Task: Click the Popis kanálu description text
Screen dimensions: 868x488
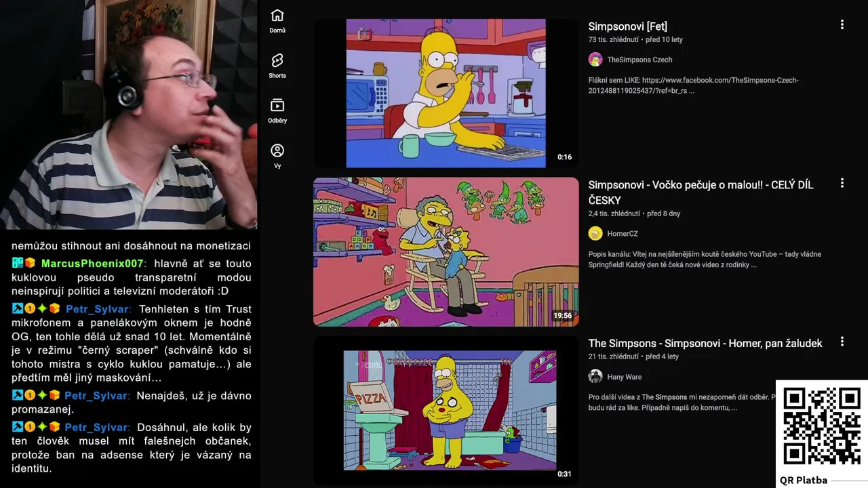Action: (705, 260)
